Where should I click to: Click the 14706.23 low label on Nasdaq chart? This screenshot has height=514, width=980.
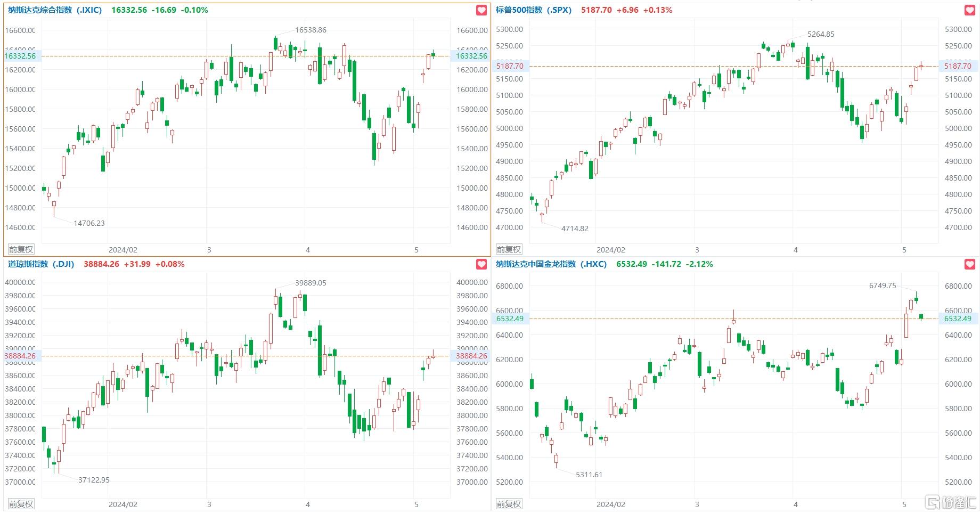pyautogui.click(x=89, y=223)
